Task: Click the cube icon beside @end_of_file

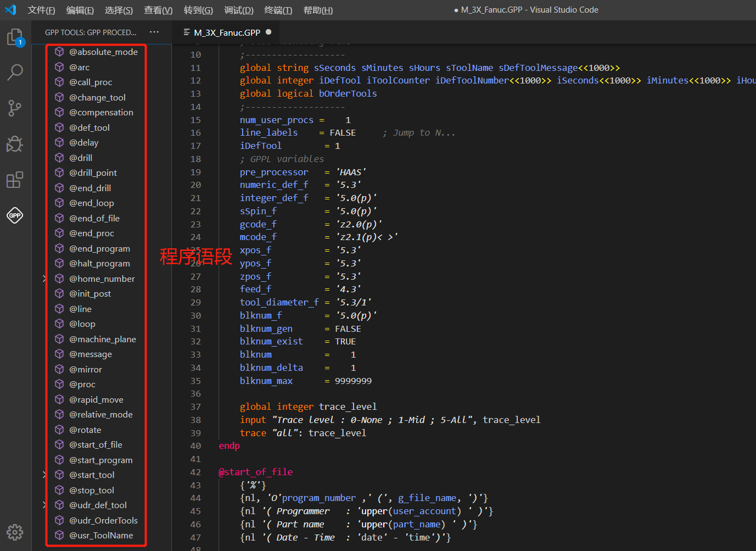Action: [x=59, y=218]
